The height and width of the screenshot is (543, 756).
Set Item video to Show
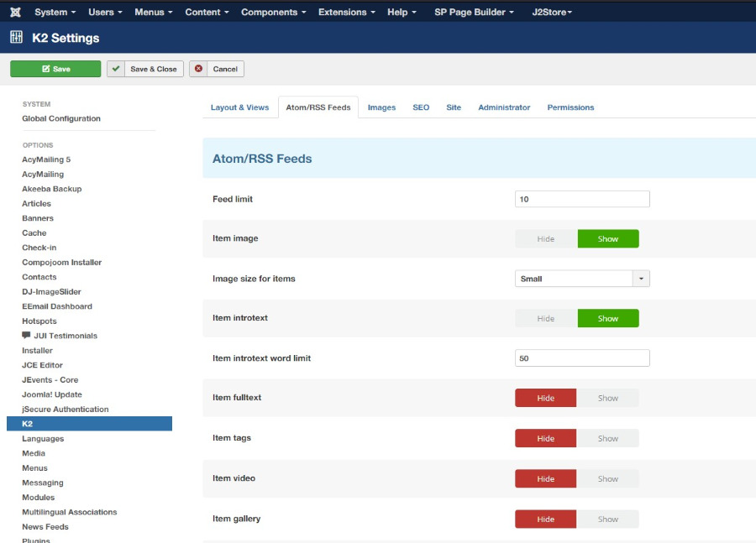[608, 479]
